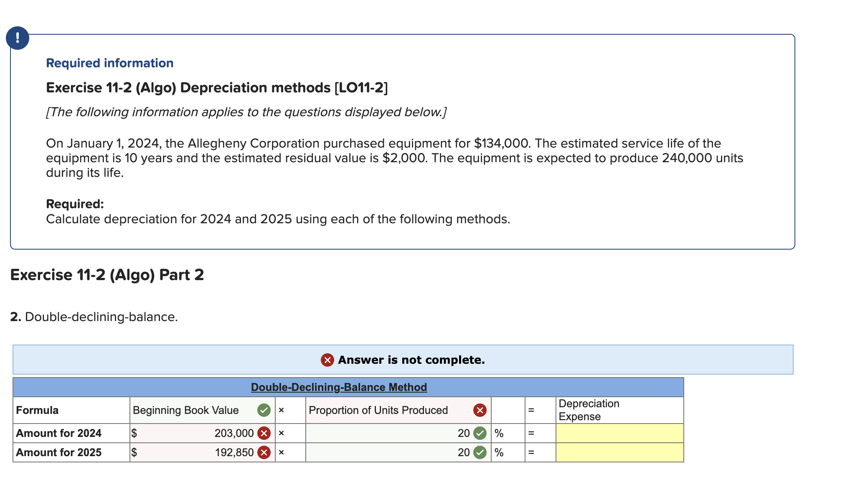Click the green checkmark beside 2025's 20 percent
Viewport: 868px width, 485px height.
coord(479,452)
